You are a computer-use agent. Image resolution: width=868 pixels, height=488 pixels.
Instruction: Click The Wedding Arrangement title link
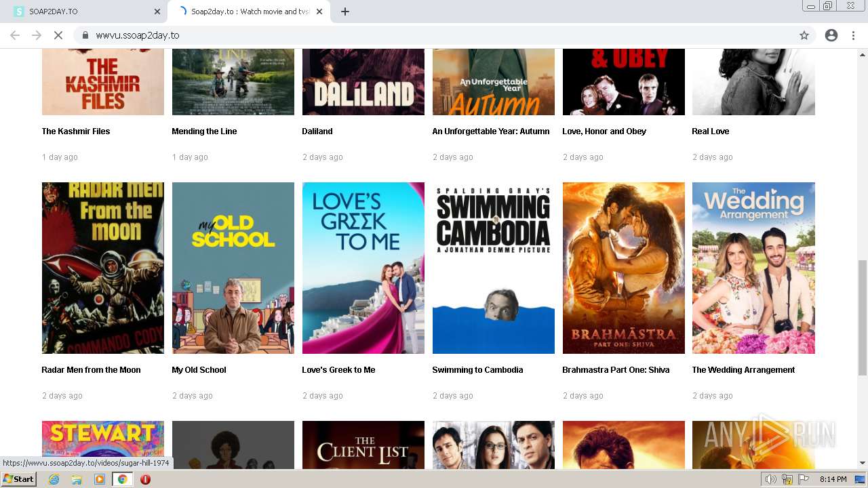743,370
